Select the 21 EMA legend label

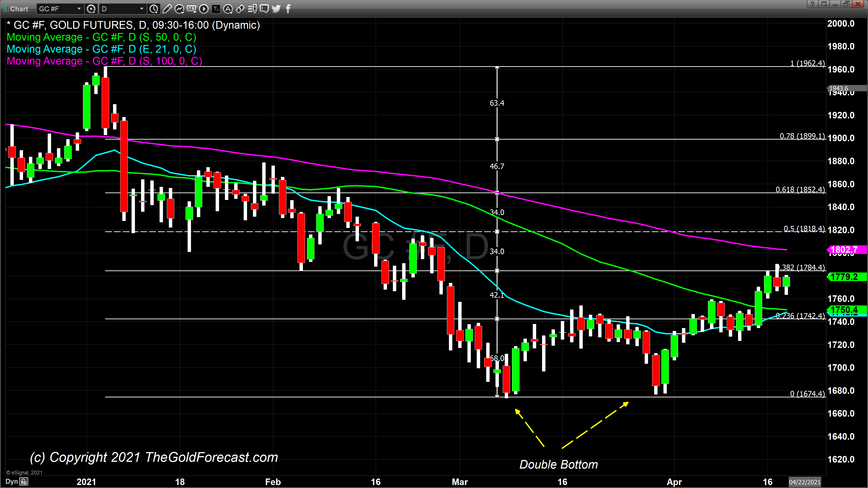click(x=101, y=49)
